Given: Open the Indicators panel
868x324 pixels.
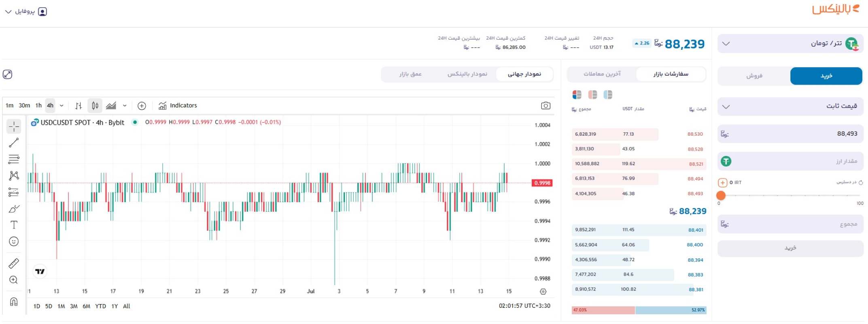Looking at the screenshot, I should (x=178, y=106).
